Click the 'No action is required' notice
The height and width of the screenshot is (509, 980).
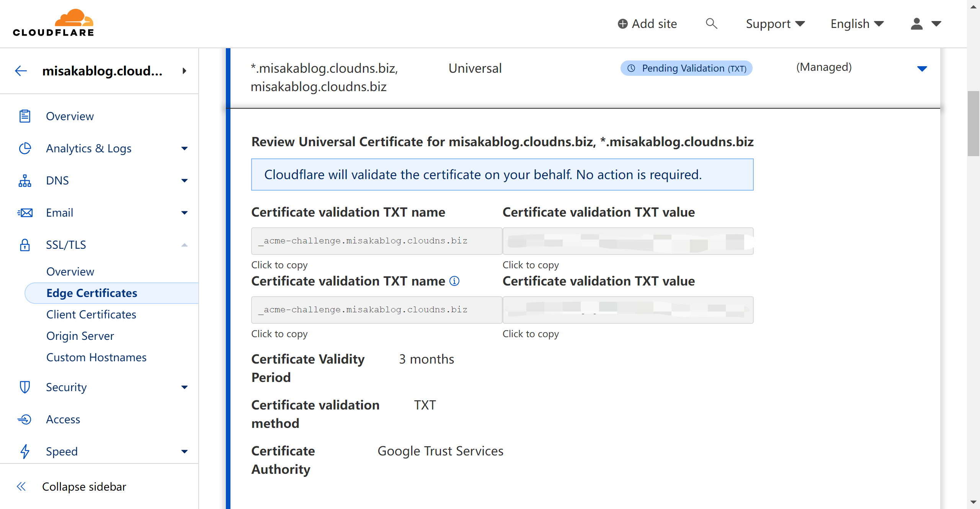502,175
